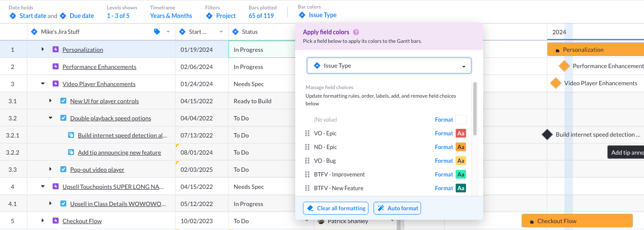Click story checkbox icon for Double playback speed options

(63, 118)
